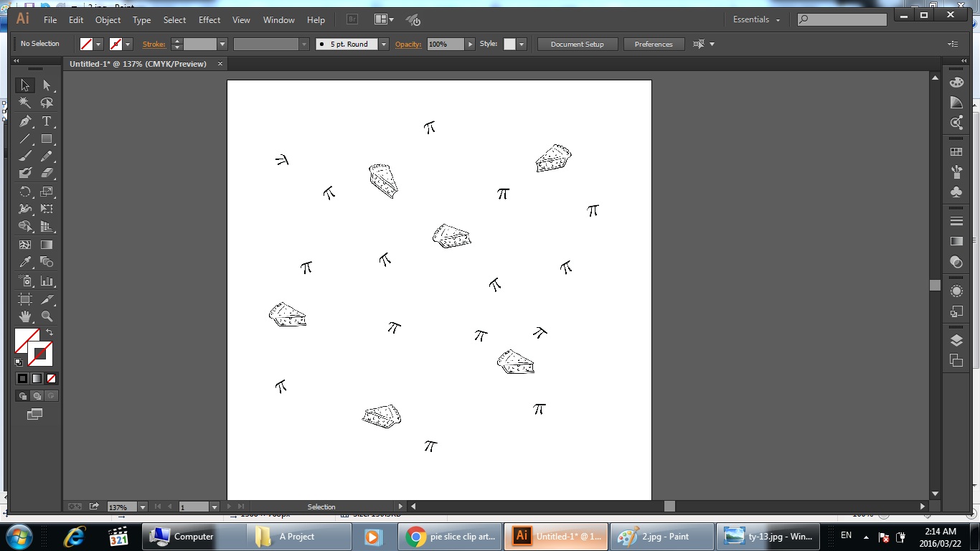Viewport: 980px width, 551px height.
Task: Open the graphic Style dropdown
Action: tap(521, 44)
